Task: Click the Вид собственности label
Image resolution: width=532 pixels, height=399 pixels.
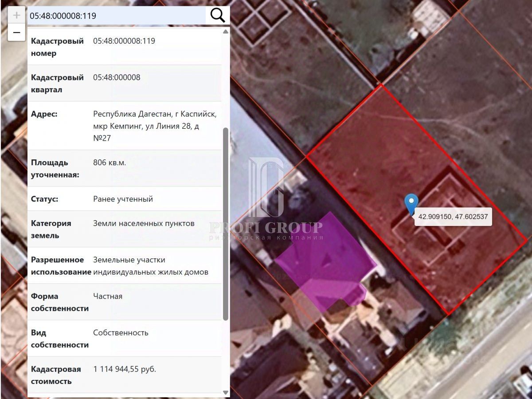Action: pyautogui.click(x=60, y=339)
